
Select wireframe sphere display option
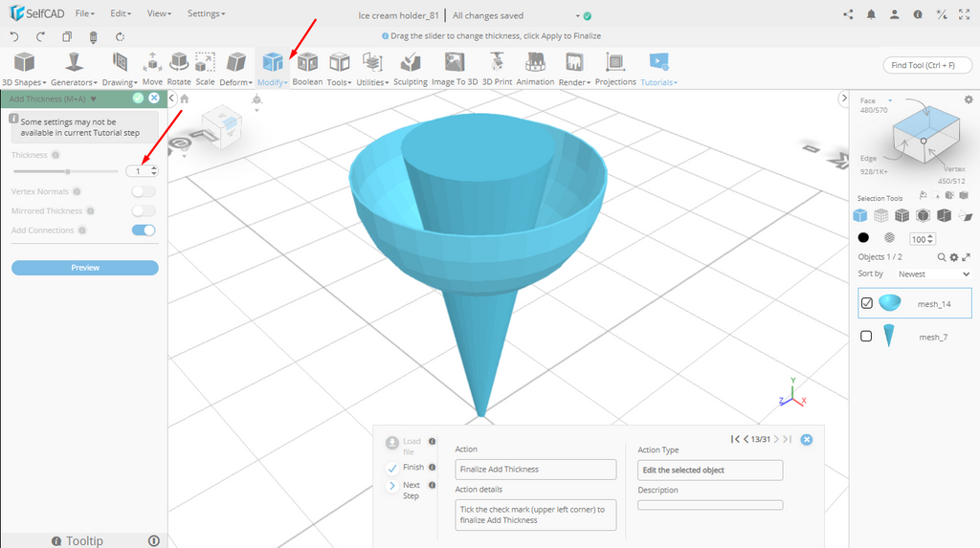889,237
